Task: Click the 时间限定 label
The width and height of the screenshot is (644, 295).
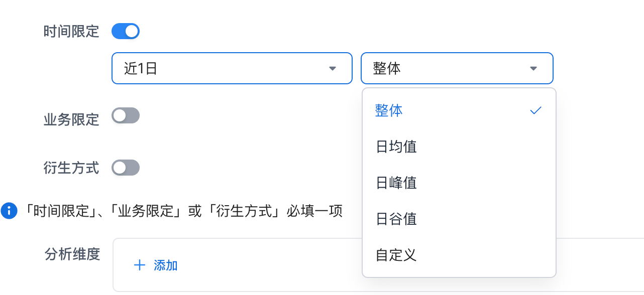Action: click(x=71, y=32)
